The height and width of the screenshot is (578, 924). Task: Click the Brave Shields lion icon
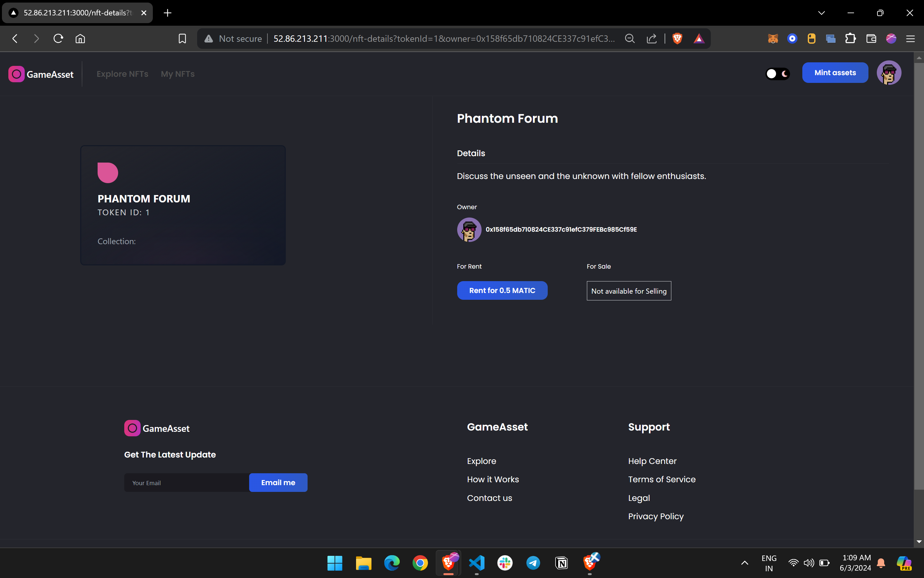(x=677, y=39)
